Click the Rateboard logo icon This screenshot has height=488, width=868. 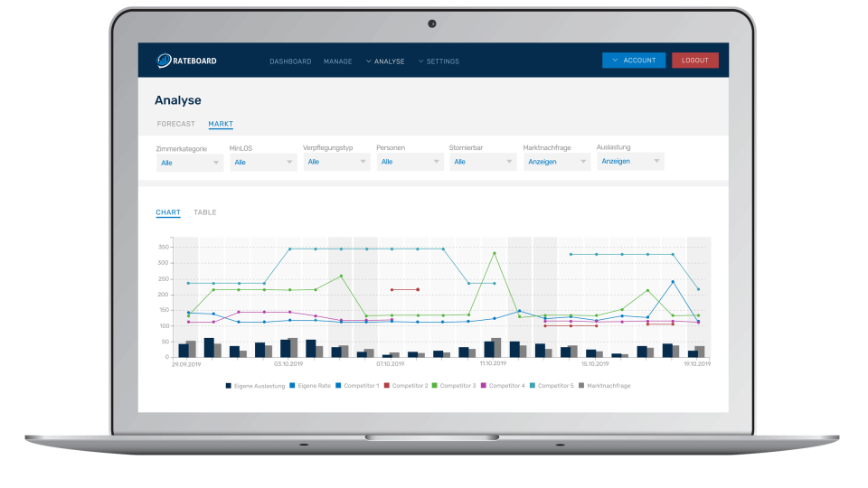pyautogui.click(x=164, y=61)
